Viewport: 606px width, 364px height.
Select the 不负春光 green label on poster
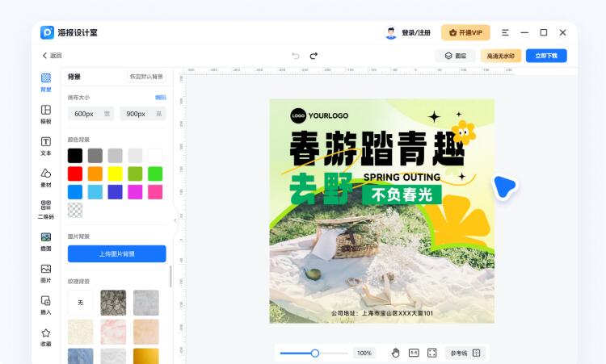point(402,195)
